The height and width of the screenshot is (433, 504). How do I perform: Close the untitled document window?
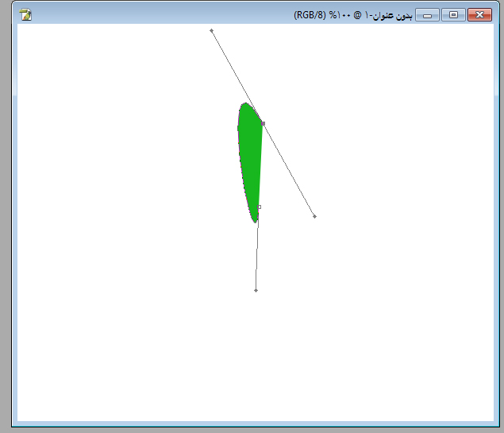pos(479,14)
